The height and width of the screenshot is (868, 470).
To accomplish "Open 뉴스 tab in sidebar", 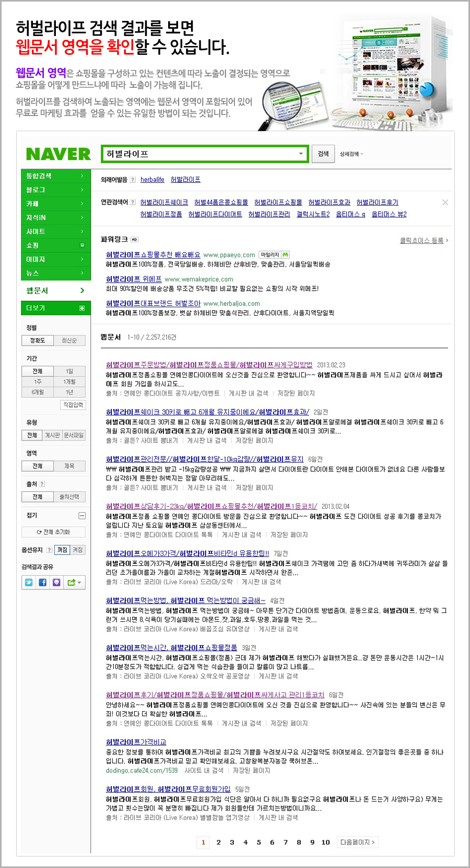I will 56,273.
